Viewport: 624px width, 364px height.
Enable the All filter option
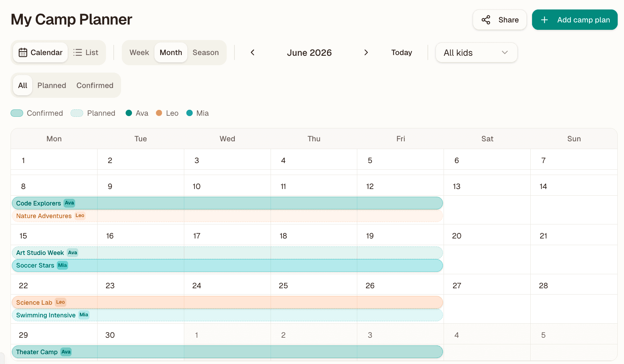[x=22, y=85]
